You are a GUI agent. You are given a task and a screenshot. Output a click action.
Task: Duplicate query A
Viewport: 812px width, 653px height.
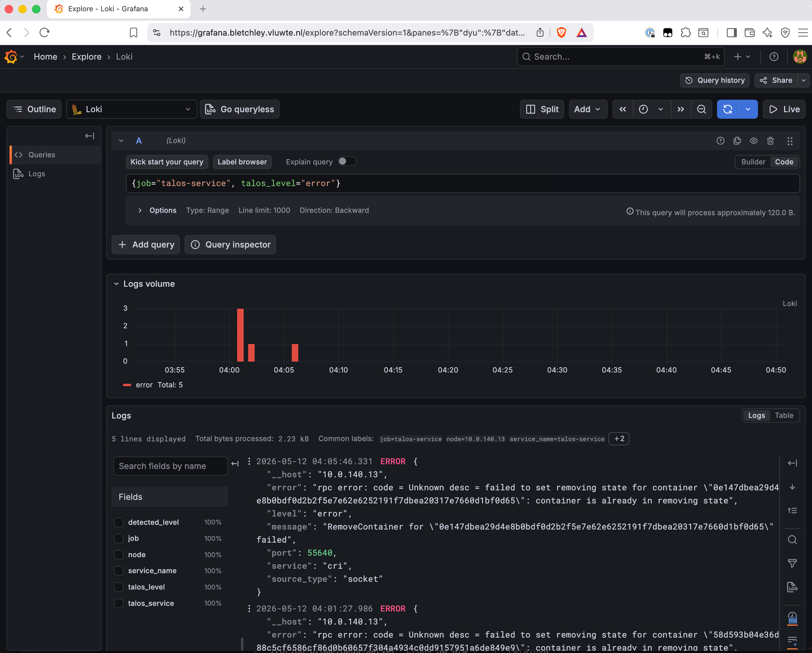(737, 141)
